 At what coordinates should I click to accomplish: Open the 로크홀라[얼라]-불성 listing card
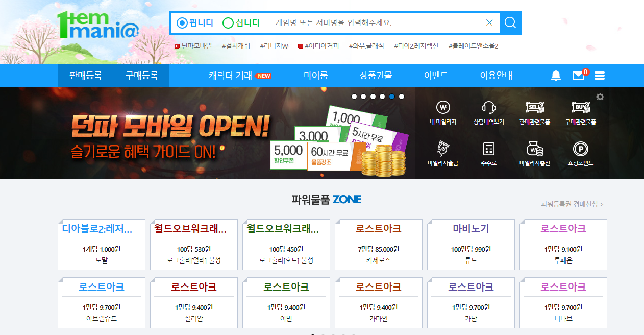pos(194,245)
